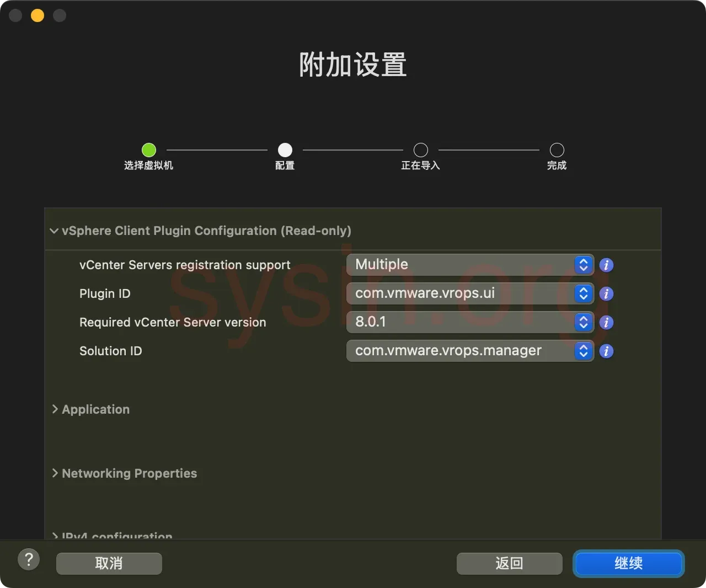
Task: Click the Required vCenter Server version label
Action: tap(173, 323)
